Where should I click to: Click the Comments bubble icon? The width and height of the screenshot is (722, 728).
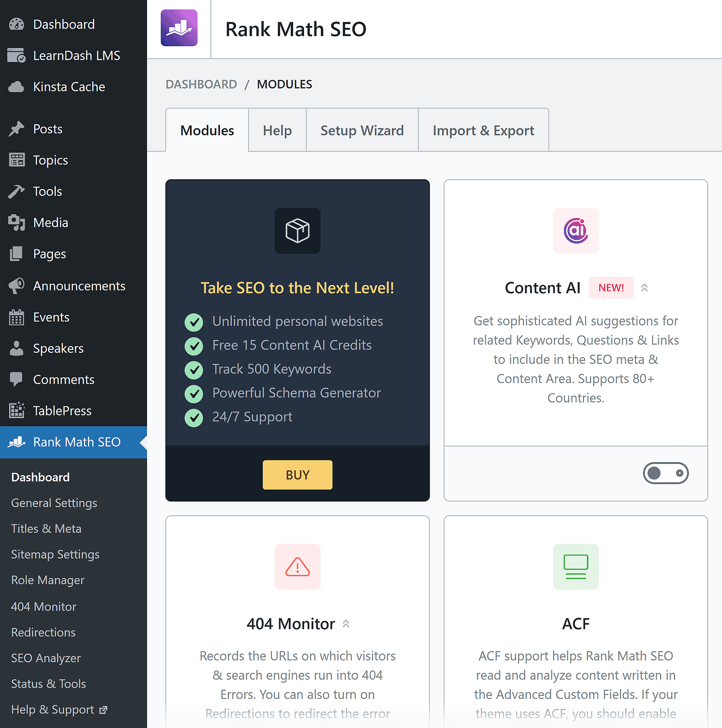pyautogui.click(x=16, y=379)
